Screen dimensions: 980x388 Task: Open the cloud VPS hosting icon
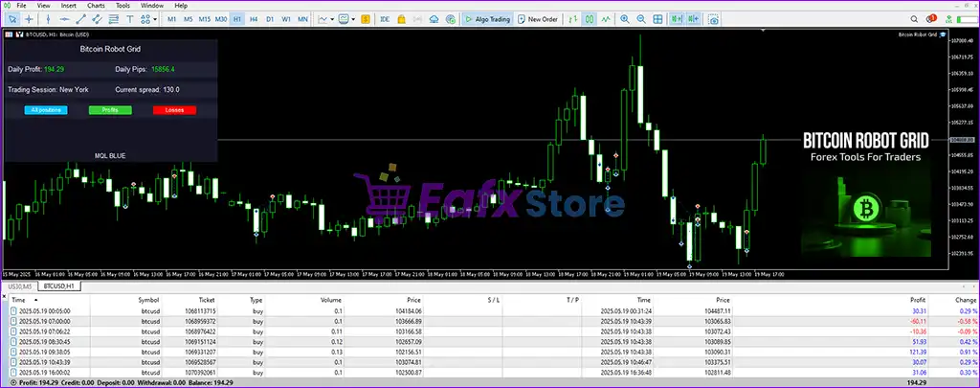click(434, 19)
